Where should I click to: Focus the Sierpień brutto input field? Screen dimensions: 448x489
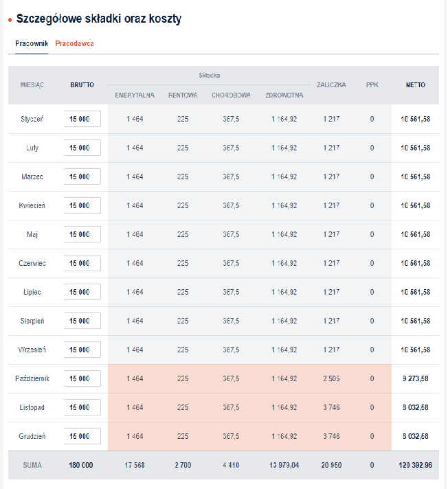(82, 321)
